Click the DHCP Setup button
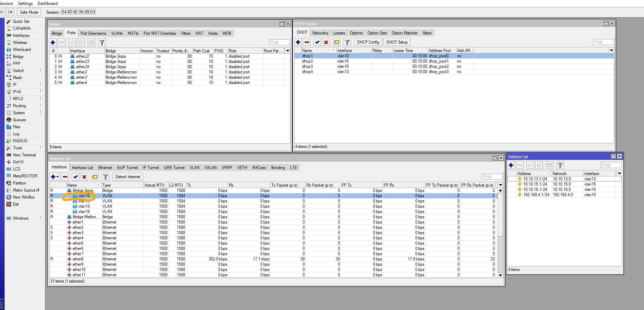Image resolution: width=644 pixels, height=310 pixels. coord(397,42)
